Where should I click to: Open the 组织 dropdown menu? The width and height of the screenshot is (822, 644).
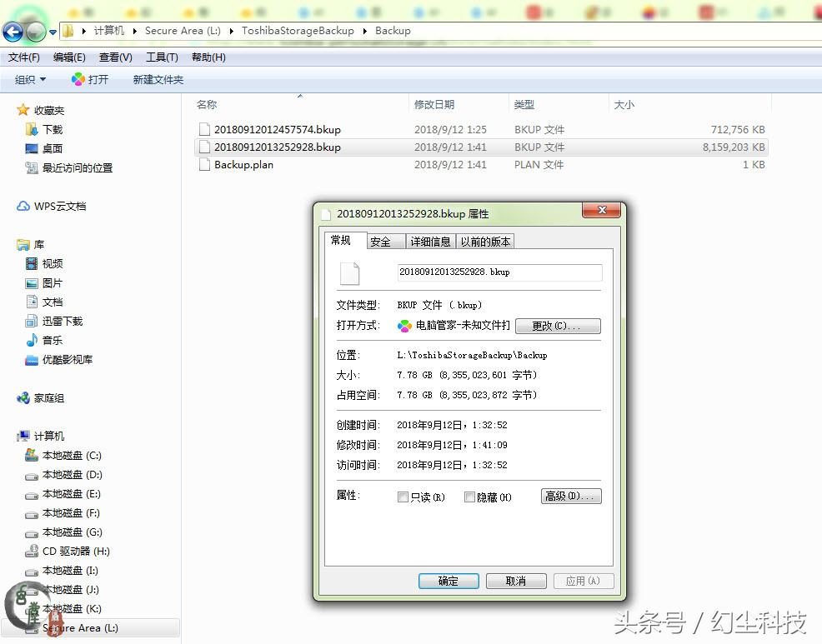[x=29, y=79]
